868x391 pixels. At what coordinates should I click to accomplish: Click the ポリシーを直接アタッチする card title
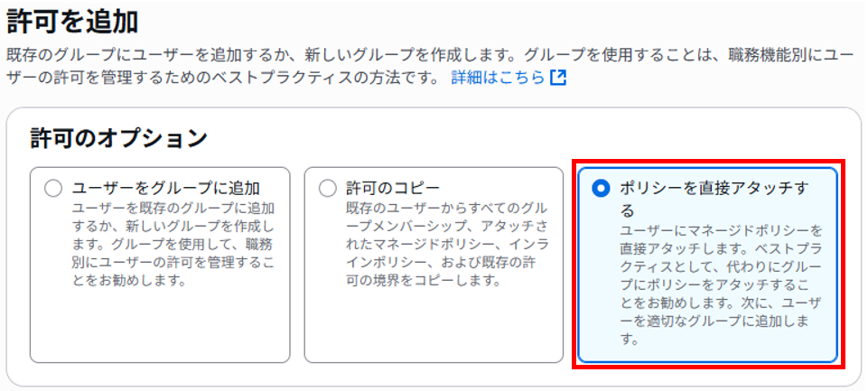point(714,200)
